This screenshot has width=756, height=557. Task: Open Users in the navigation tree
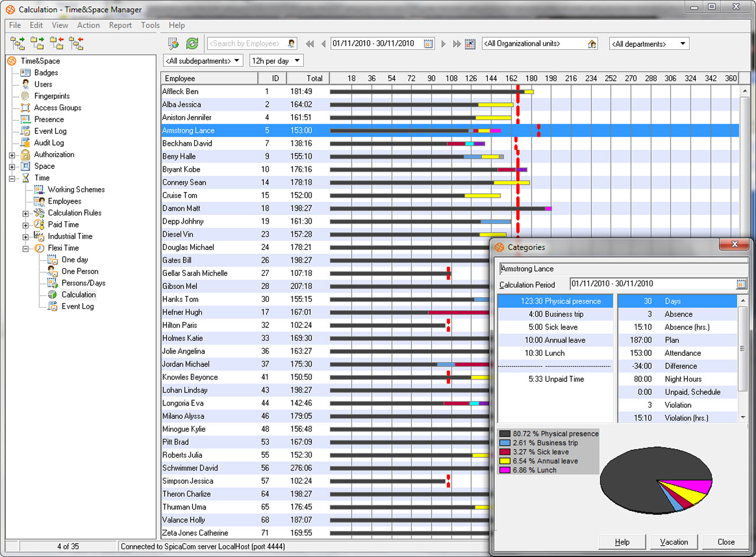(43, 84)
